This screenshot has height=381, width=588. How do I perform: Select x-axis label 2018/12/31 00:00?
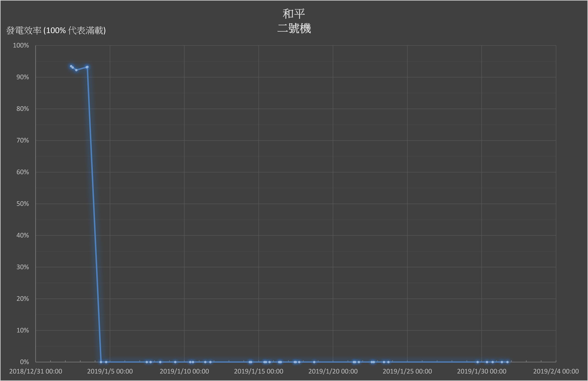tap(36, 371)
